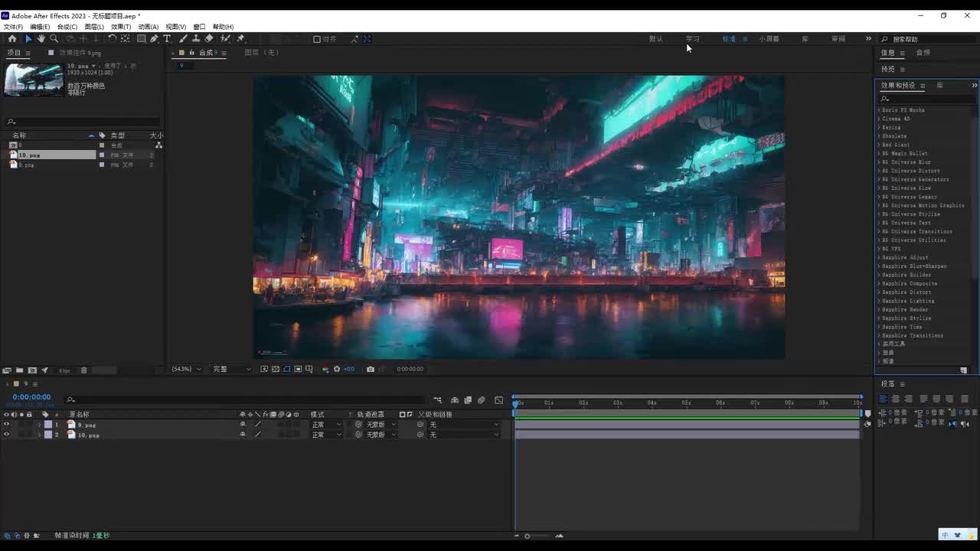This screenshot has width=980, height=551.
Task: Select the Eraser tool
Action: pos(209,38)
